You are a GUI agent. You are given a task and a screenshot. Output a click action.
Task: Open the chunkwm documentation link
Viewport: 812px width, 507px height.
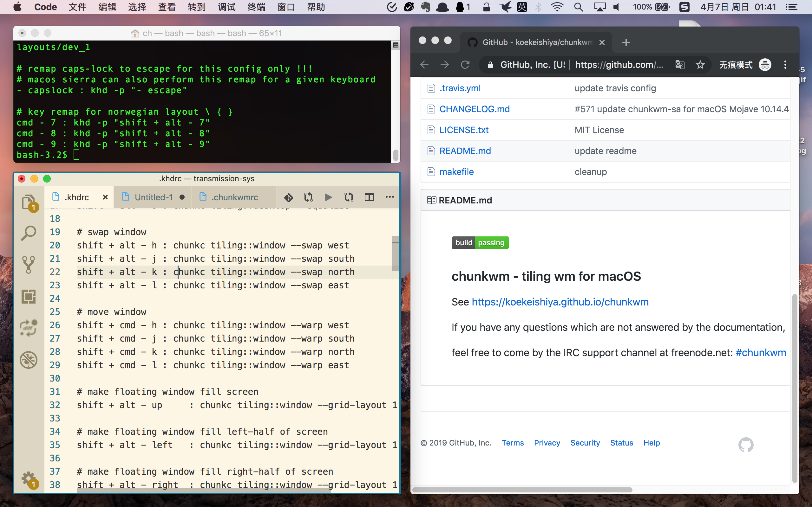pos(560,302)
